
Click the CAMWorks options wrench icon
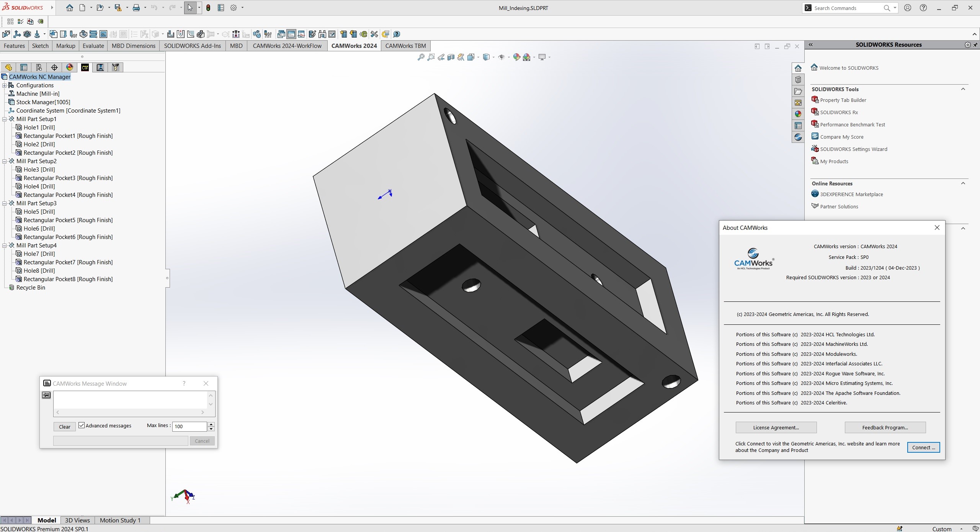click(374, 34)
